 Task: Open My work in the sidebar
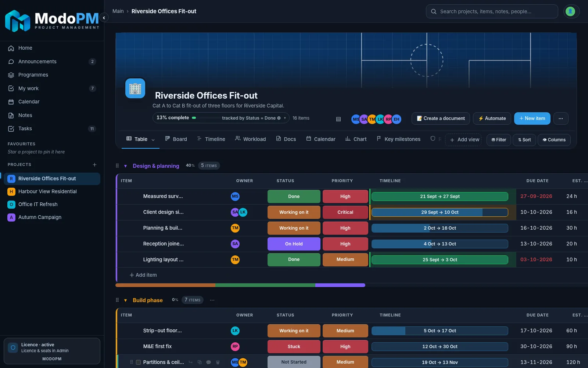52,88
